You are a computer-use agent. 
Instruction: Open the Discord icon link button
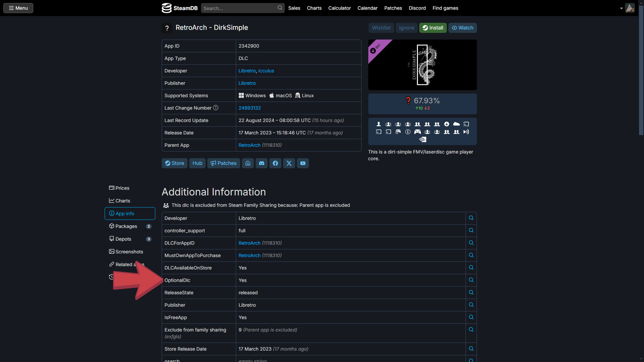[262, 163]
